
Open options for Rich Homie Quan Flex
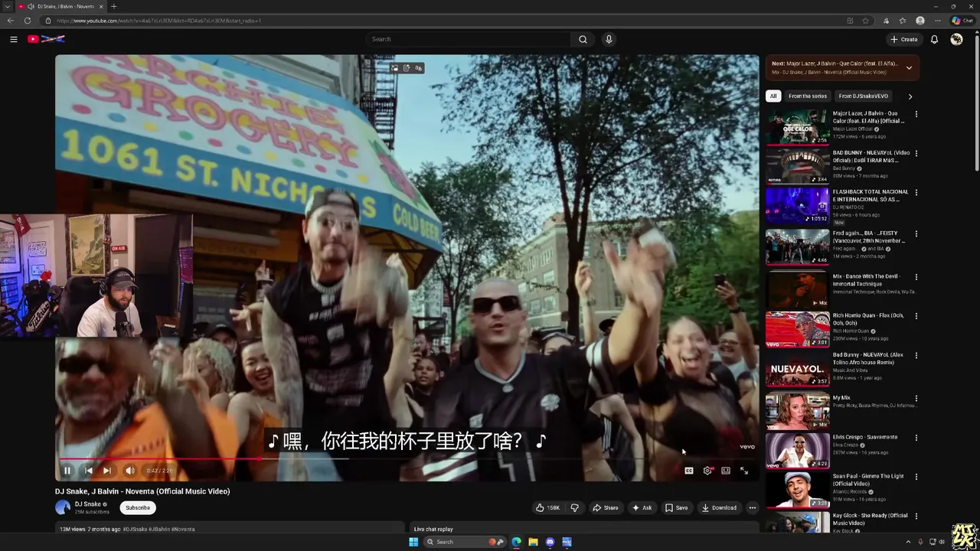[916, 316]
